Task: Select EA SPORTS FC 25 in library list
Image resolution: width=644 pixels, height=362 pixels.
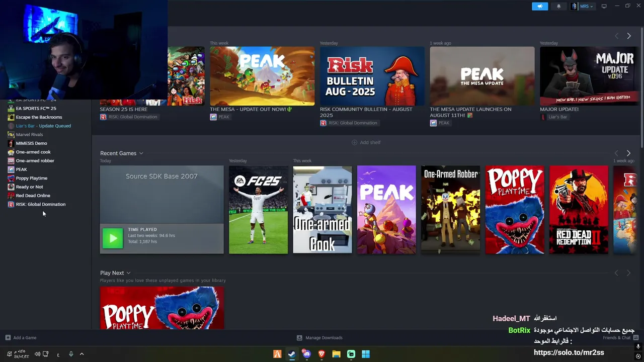Action: click(x=36, y=108)
